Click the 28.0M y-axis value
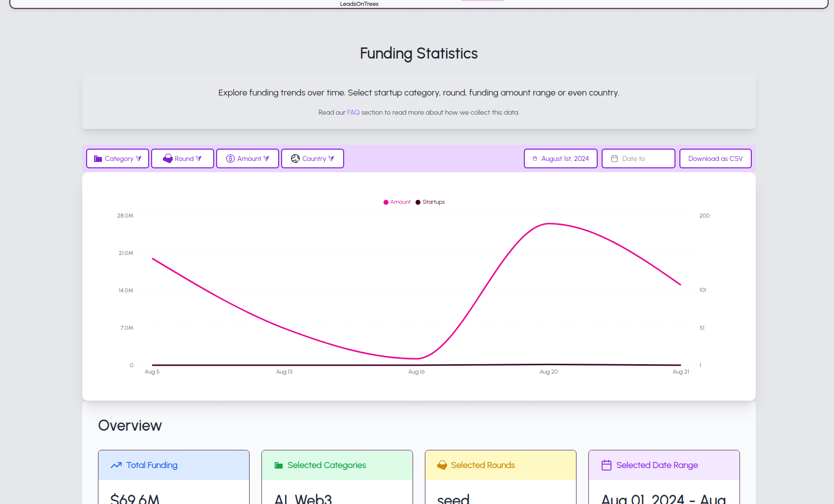Screen dimensions: 834x504 click(x=125, y=216)
